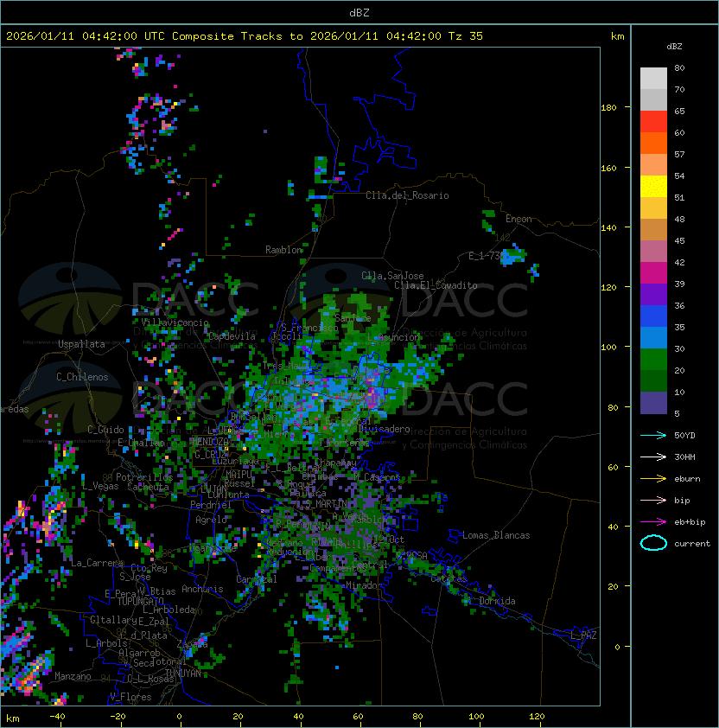Click the 'S_MARTIN' map label

tap(326, 503)
